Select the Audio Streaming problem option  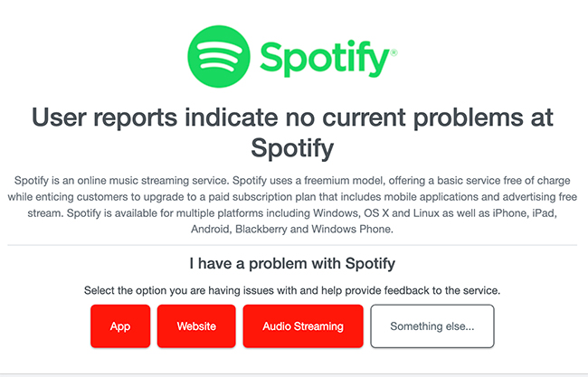[302, 325]
